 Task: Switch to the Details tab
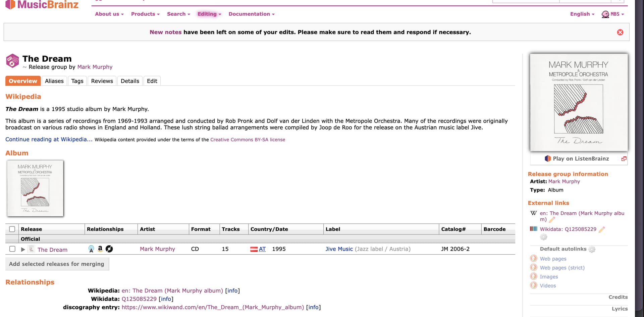tap(130, 81)
